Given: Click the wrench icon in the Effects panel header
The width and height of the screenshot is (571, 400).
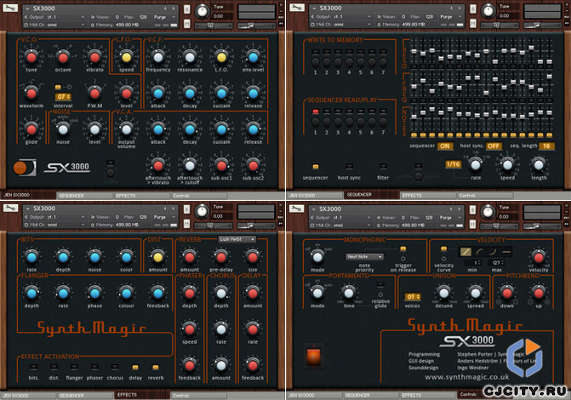Looking at the screenshot, I should 10,208.
